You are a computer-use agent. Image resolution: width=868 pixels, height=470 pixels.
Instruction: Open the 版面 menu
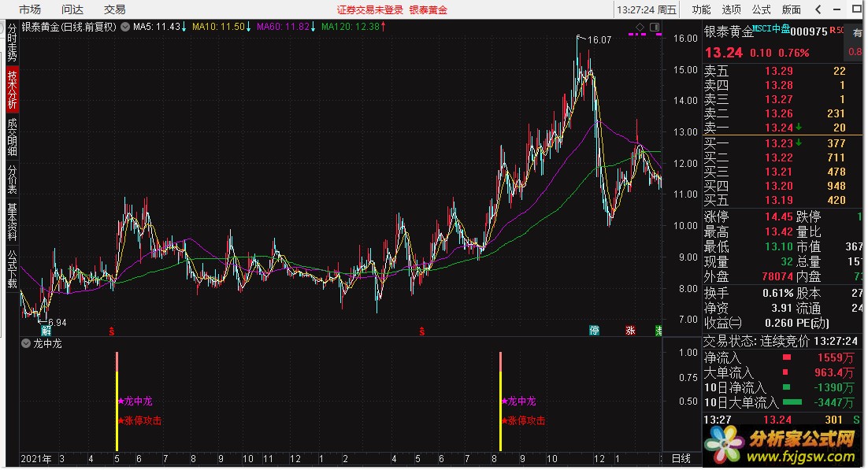pyautogui.click(x=791, y=9)
